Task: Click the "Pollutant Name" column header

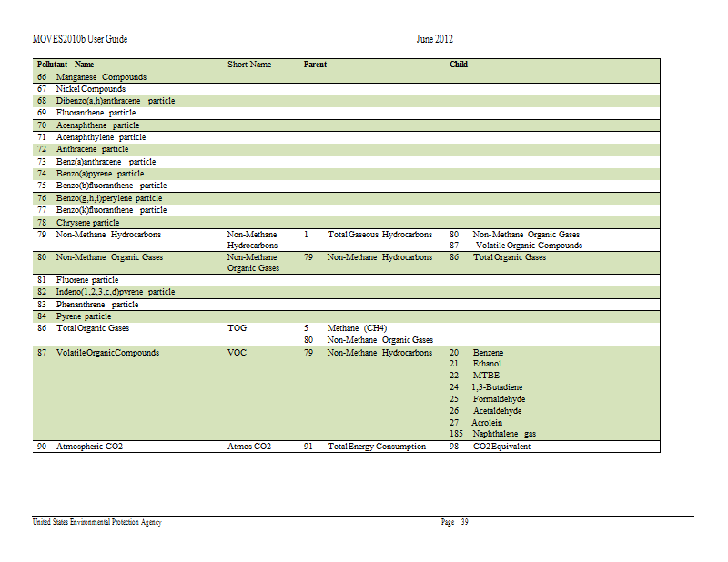Action: coord(66,65)
